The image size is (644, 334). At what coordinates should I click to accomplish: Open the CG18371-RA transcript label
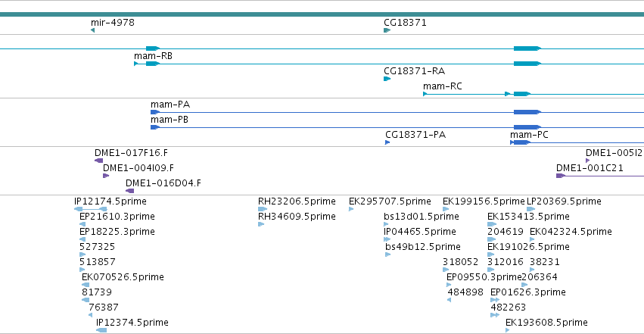[x=415, y=71]
